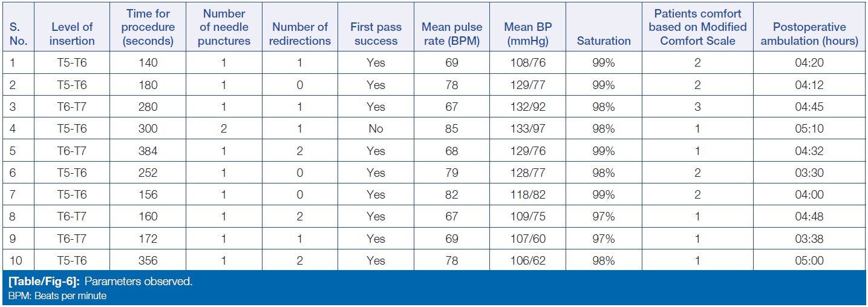Image resolution: width=868 pixels, height=307 pixels.
Task: Select the 'Postoperative ambulation (hours)' header
Action: pos(809,34)
